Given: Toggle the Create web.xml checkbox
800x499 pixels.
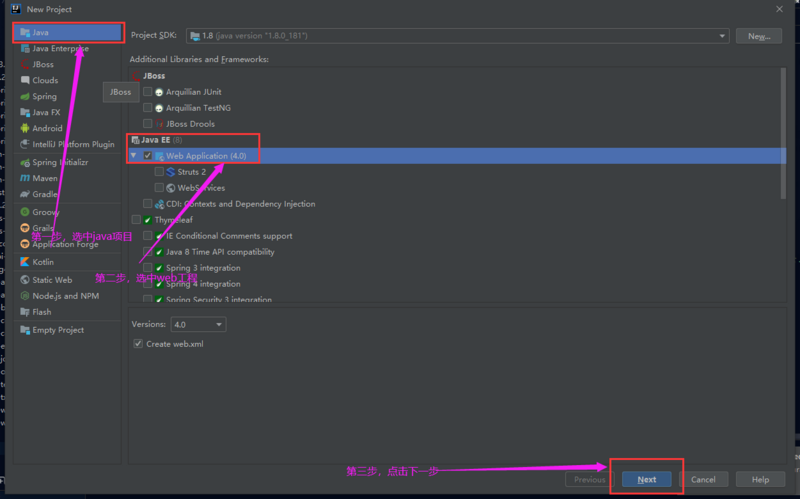Looking at the screenshot, I should coord(138,344).
